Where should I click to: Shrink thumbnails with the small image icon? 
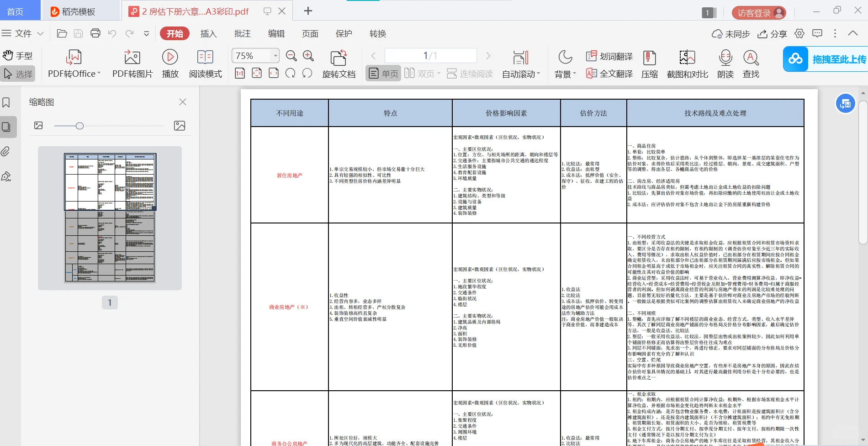38,126
